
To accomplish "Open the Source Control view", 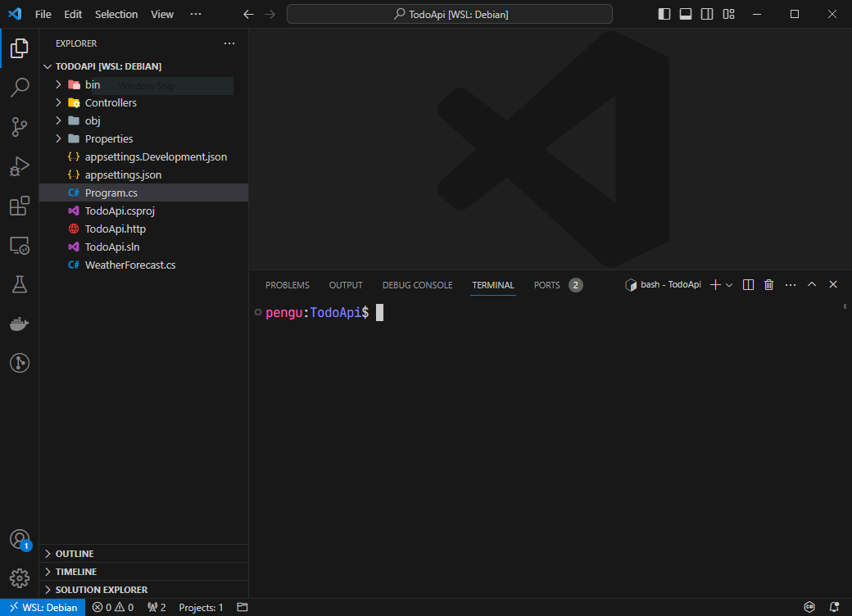I will [20, 127].
